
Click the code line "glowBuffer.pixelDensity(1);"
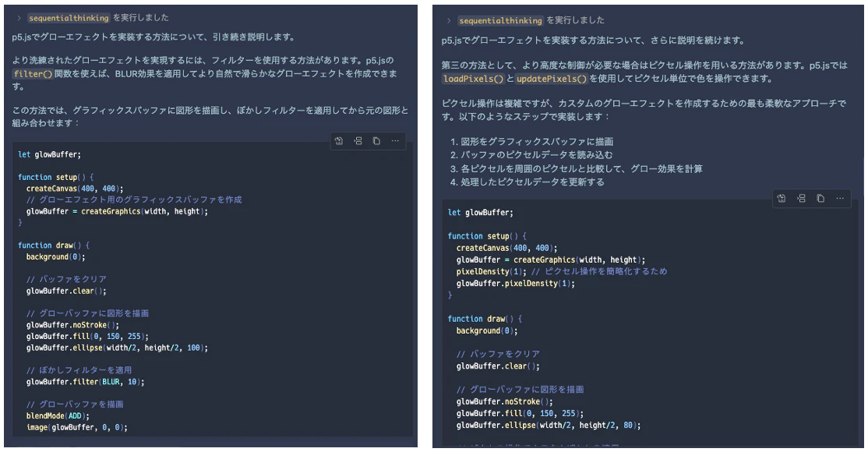click(515, 283)
